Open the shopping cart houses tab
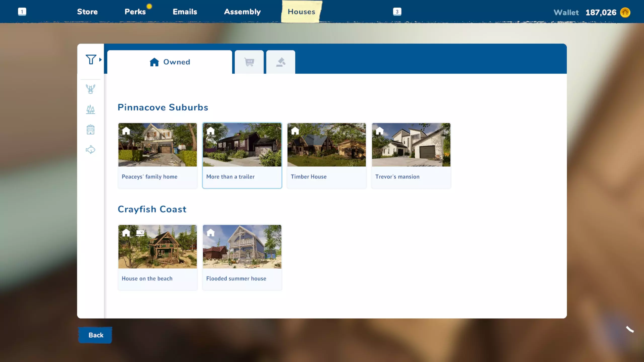Image resolution: width=644 pixels, height=362 pixels. [x=249, y=62]
